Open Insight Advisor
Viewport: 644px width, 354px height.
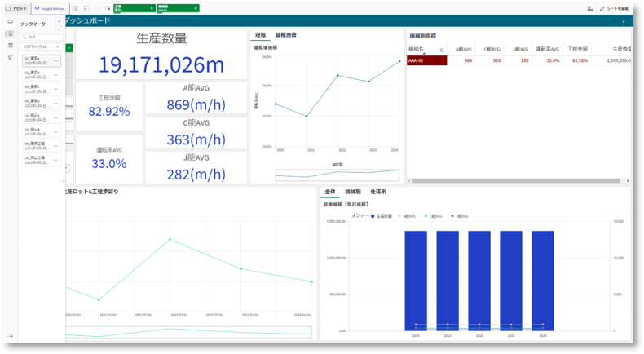point(50,9)
